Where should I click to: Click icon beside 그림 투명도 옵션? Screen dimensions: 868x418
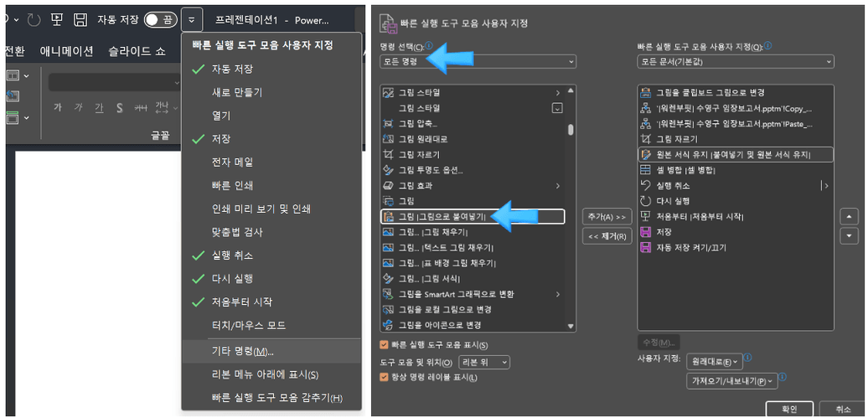tap(388, 170)
